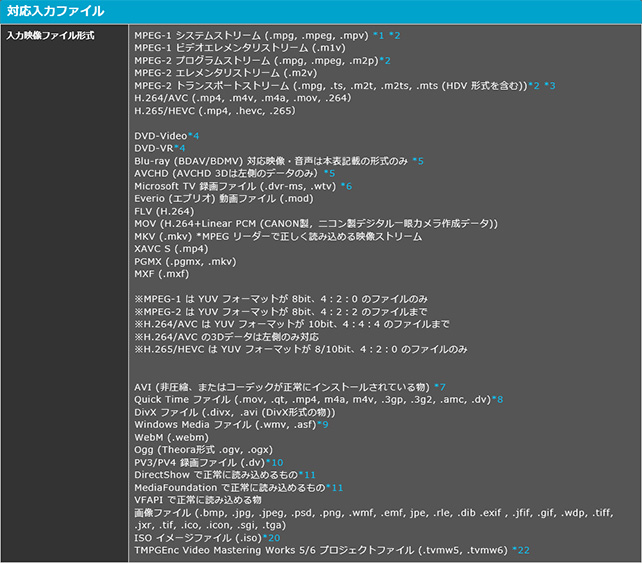
Task: Click the 画像ファイル (.bmp, .jpg...) line
Action: pyautogui.click(x=374, y=513)
